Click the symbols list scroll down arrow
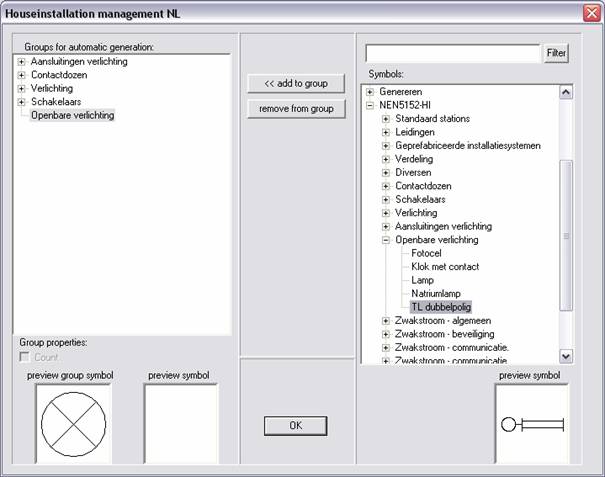Image resolution: width=605 pixels, height=477 pixels. [566, 355]
